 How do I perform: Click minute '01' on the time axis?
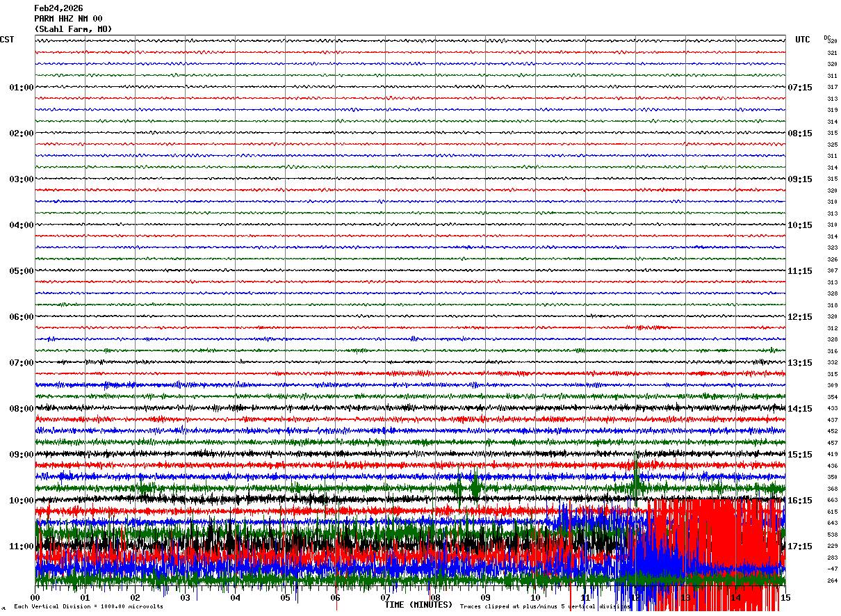85,598
